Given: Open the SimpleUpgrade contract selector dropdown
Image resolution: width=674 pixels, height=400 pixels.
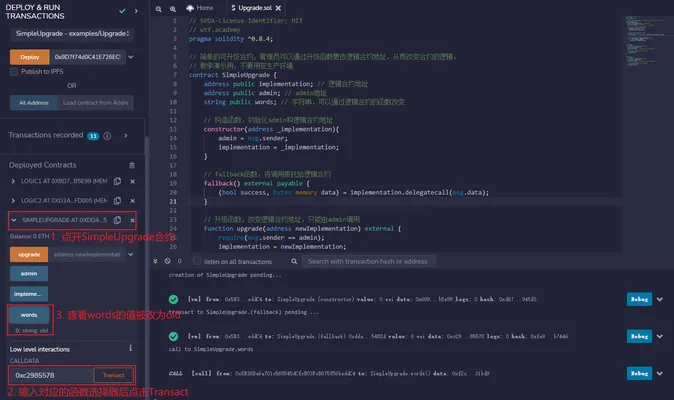Looking at the screenshot, I should click(72, 34).
